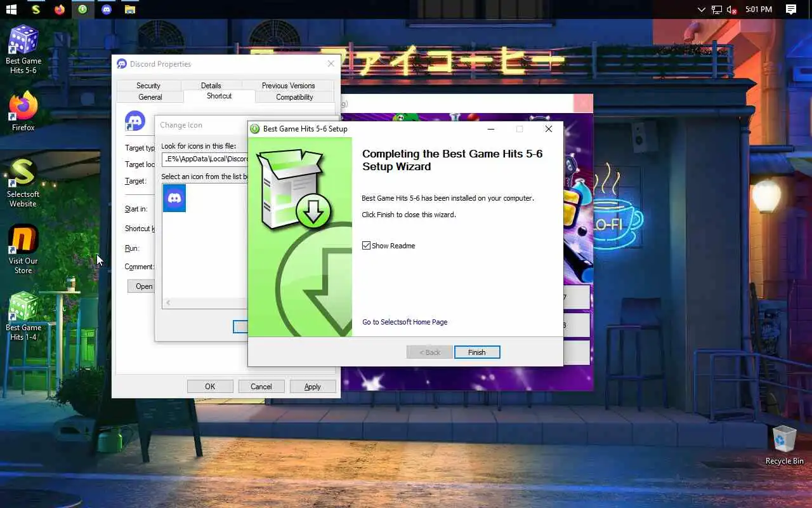Switch to the General tab
Image resolution: width=812 pixels, height=508 pixels.
tap(150, 97)
